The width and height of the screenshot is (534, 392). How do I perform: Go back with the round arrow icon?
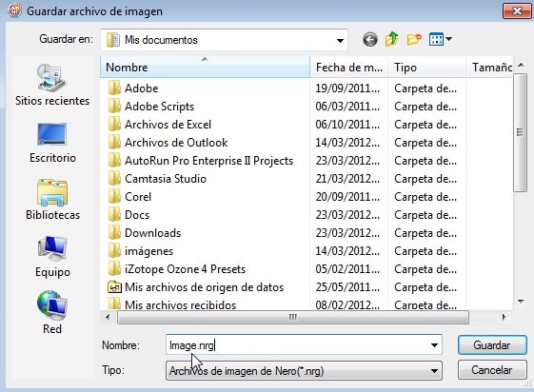tap(370, 39)
